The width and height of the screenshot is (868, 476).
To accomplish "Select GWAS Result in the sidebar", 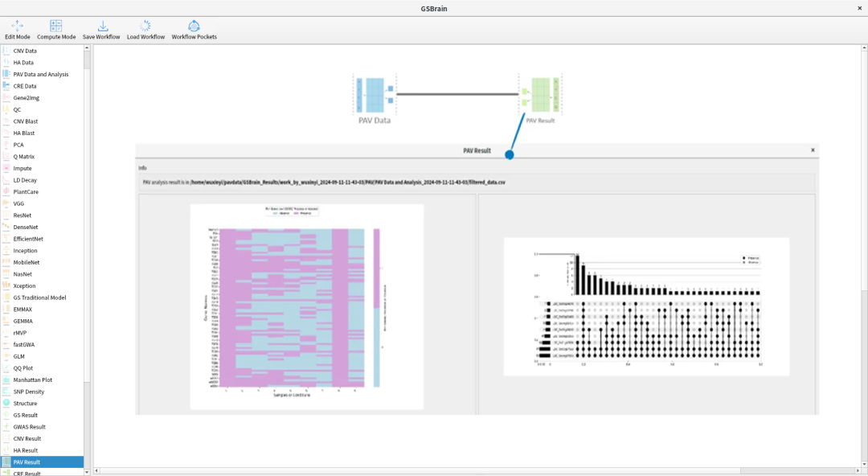I will click(x=42, y=427).
